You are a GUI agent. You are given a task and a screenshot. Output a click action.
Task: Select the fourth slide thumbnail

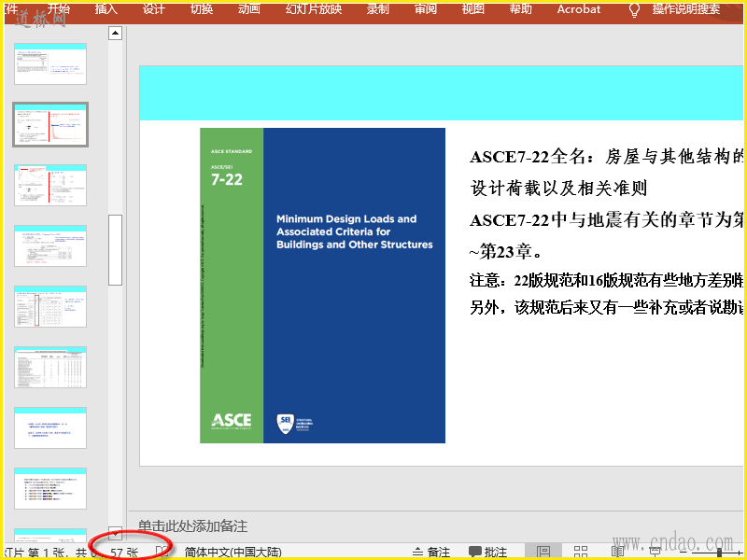point(50,245)
